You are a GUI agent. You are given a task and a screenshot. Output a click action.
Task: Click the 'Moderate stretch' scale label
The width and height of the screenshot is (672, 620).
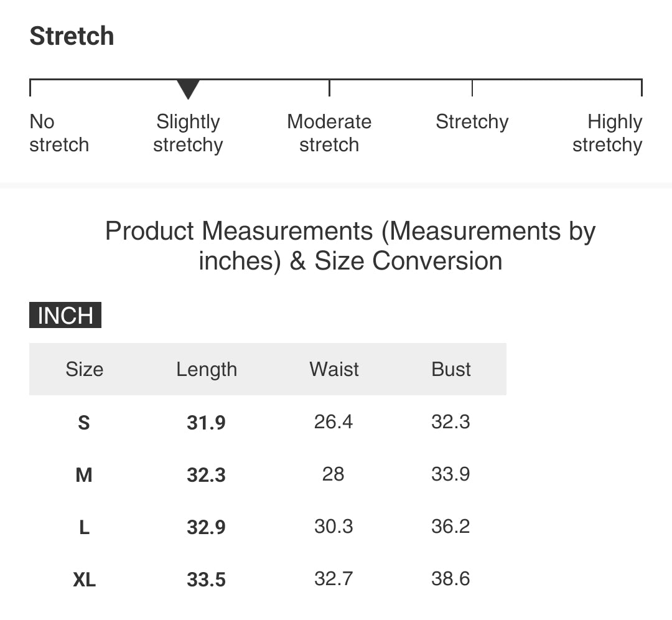coord(329,133)
